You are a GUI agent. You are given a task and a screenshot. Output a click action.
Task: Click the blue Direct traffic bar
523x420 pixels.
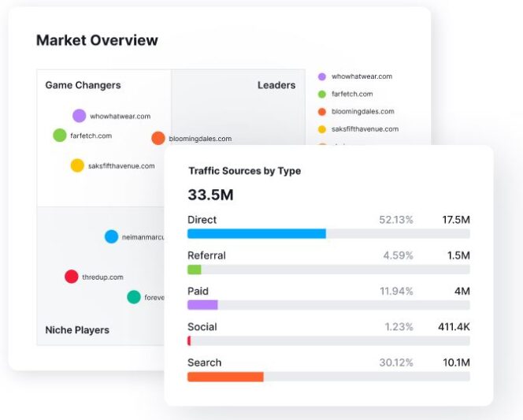[257, 233]
